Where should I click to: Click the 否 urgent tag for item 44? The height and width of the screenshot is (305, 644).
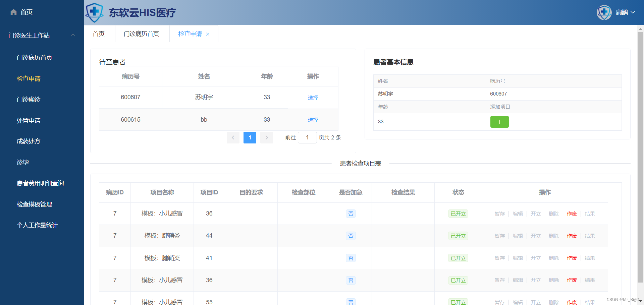click(351, 236)
